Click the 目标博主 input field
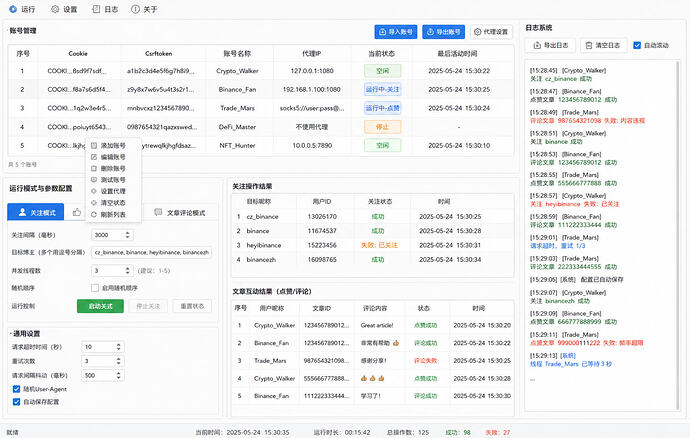Viewport: 690px width, 438px height. pyautogui.click(x=152, y=252)
